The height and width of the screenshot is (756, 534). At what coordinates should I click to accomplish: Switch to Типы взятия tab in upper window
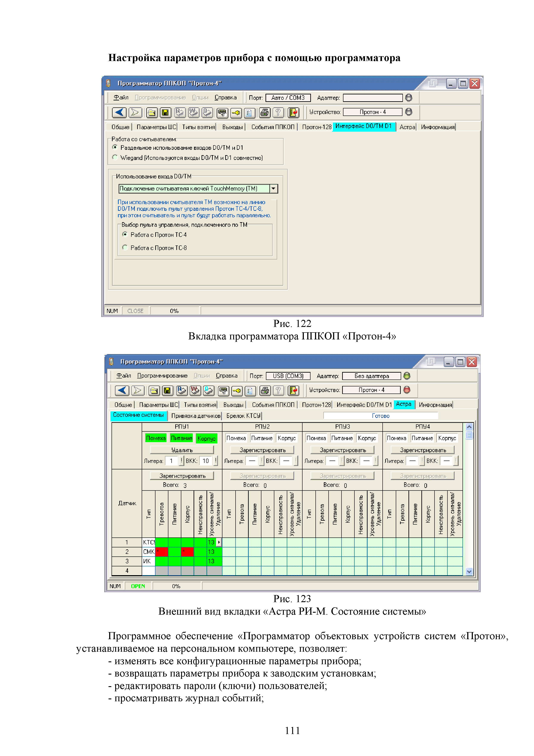click(x=198, y=127)
